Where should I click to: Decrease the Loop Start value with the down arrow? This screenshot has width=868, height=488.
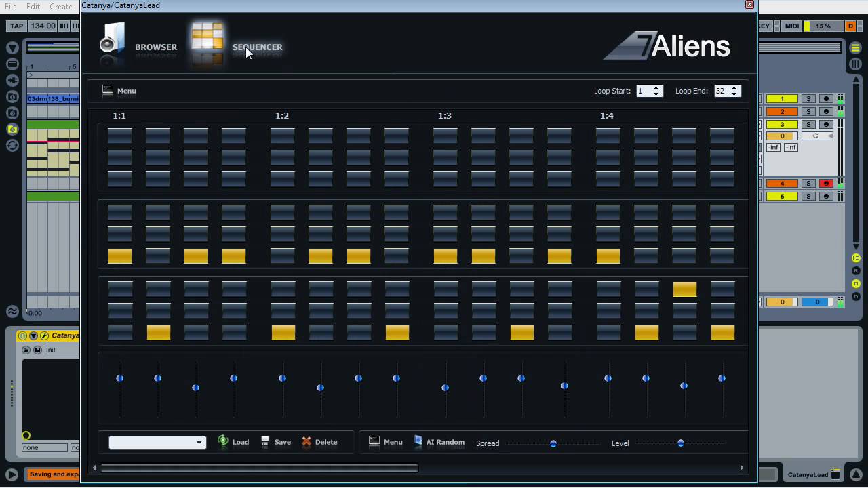656,94
